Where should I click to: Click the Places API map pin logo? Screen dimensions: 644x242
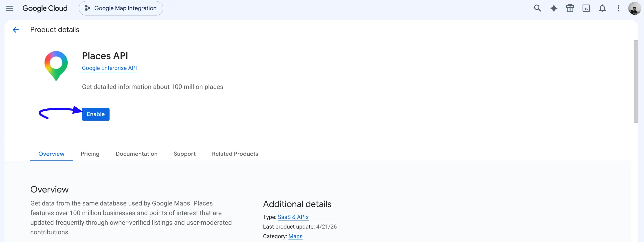(56, 66)
